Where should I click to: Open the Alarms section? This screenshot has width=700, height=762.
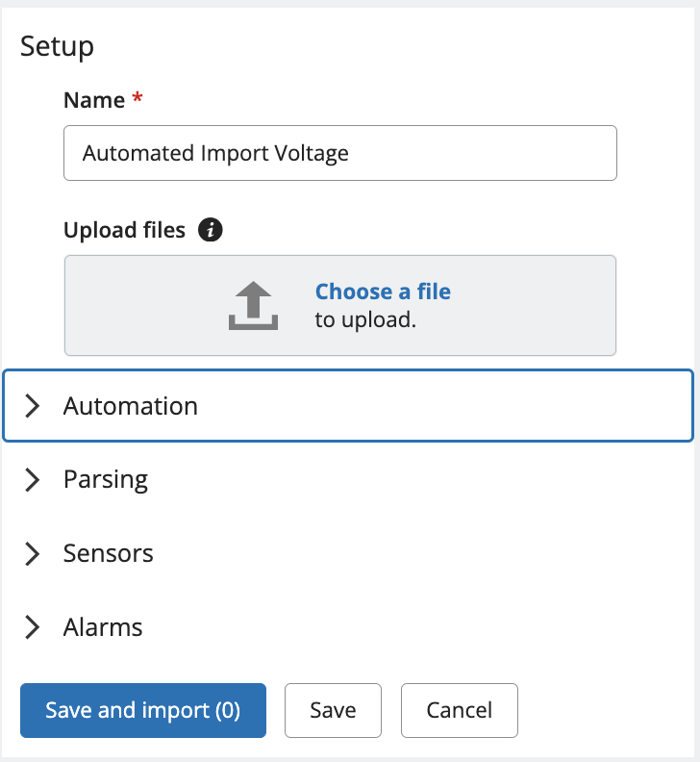pos(348,627)
